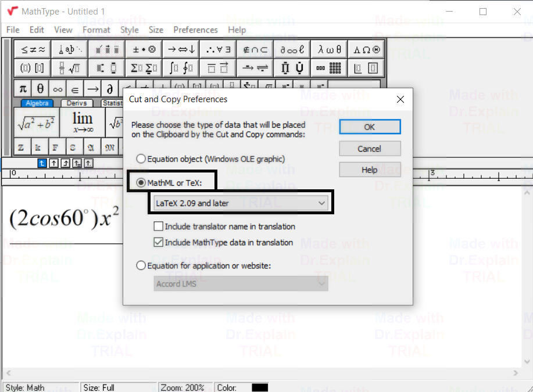Open the LaTeX 2.09 and later dropdown
The height and width of the screenshot is (392, 533).
(x=241, y=203)
